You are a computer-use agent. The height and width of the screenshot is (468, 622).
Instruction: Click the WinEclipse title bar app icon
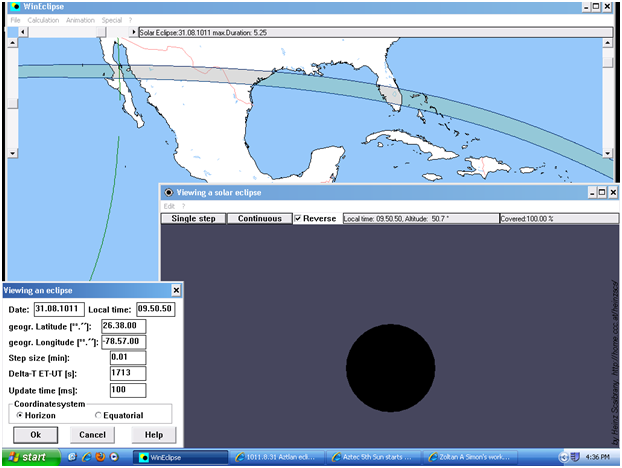[x=9, y=7]
